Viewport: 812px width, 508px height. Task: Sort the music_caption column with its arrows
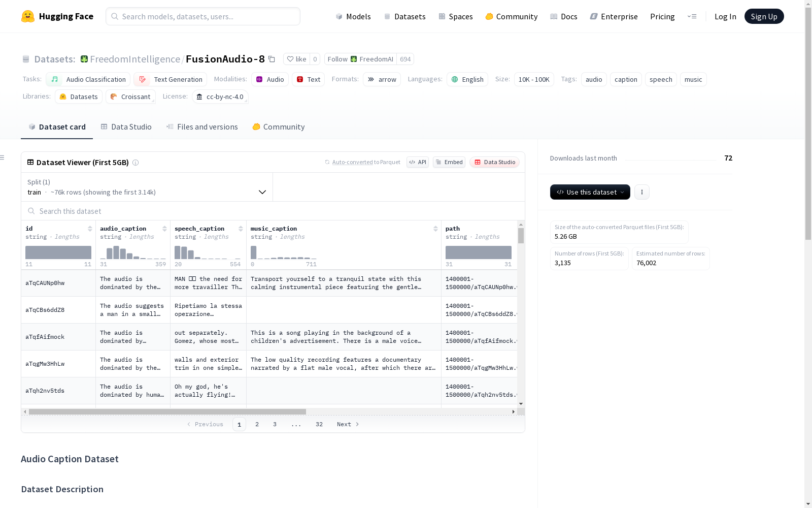coord(435,229)
